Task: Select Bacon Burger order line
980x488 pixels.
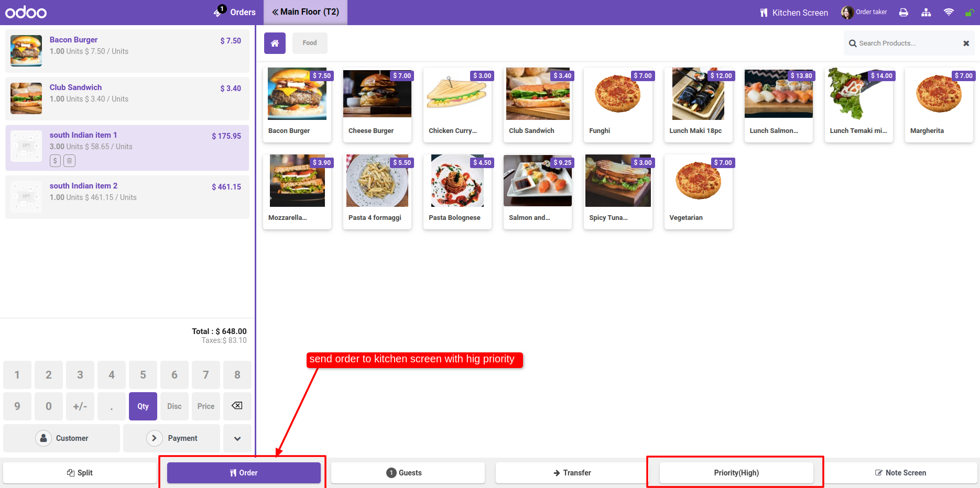Action: click(127, 51)
